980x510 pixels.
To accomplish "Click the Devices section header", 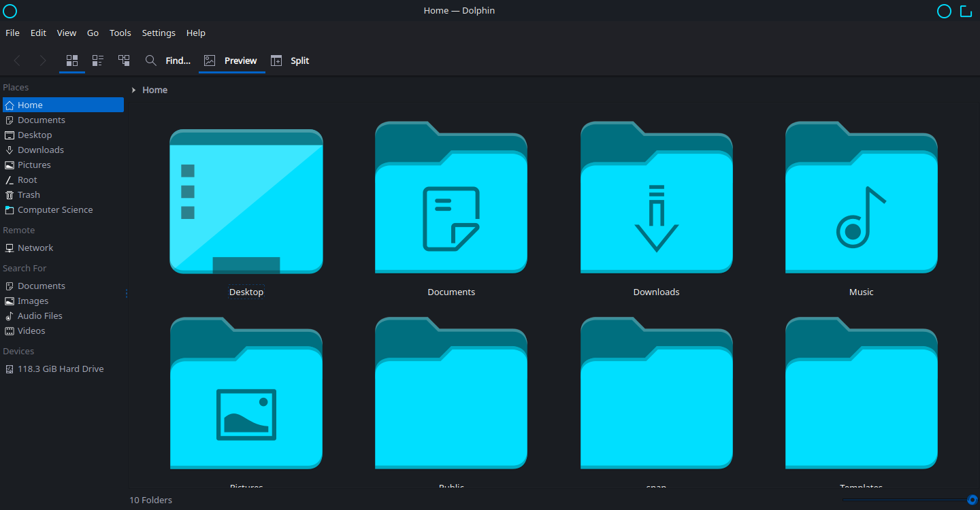I will [x=18, y=351].
